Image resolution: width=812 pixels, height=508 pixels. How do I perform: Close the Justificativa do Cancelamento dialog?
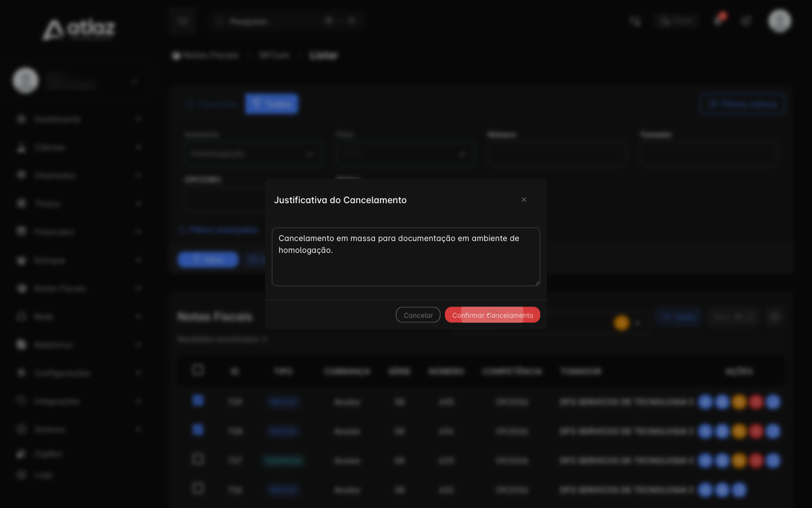point(524,200)
